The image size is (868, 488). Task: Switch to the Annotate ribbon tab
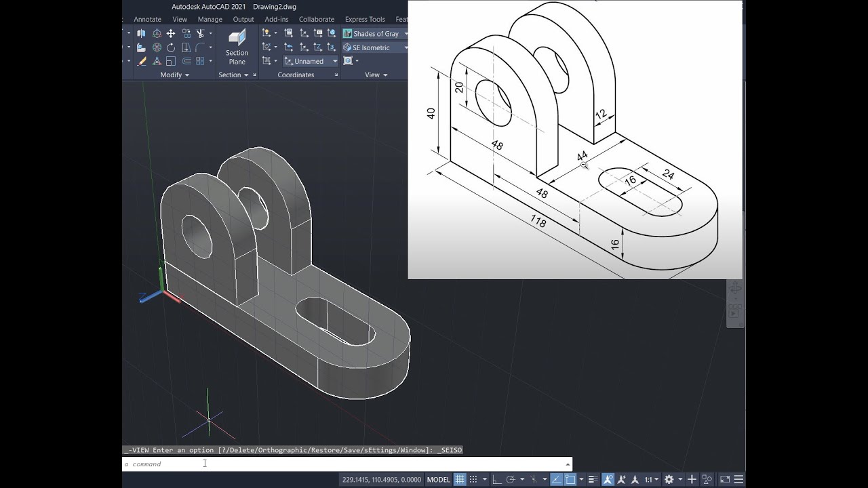click(x=147, y=19)
